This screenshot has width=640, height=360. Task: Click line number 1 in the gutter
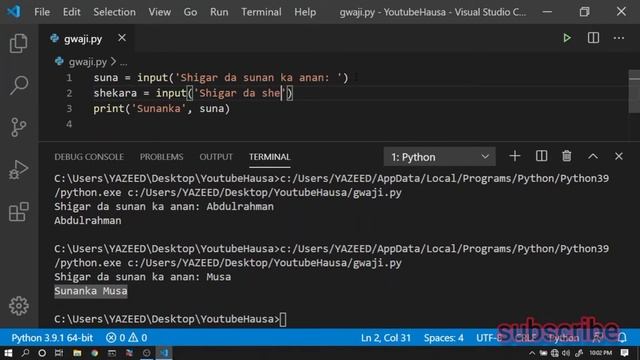tap(69, 78)
